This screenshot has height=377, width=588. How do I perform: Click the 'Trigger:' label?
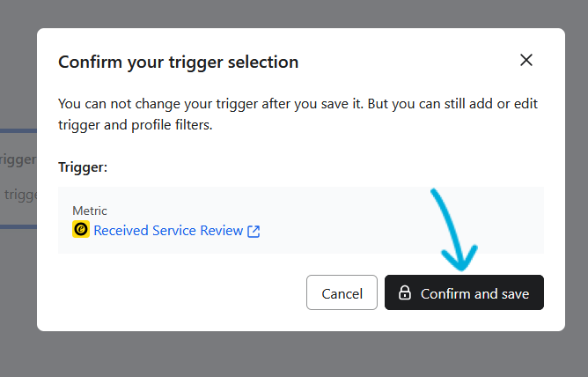[83, 166]
